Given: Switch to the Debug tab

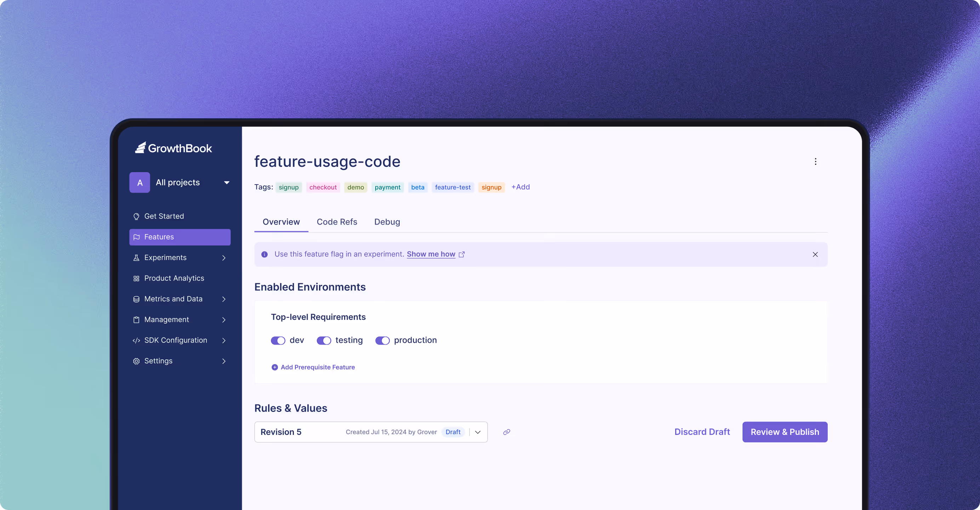Looking at the screenshot, I should point(387,222).
